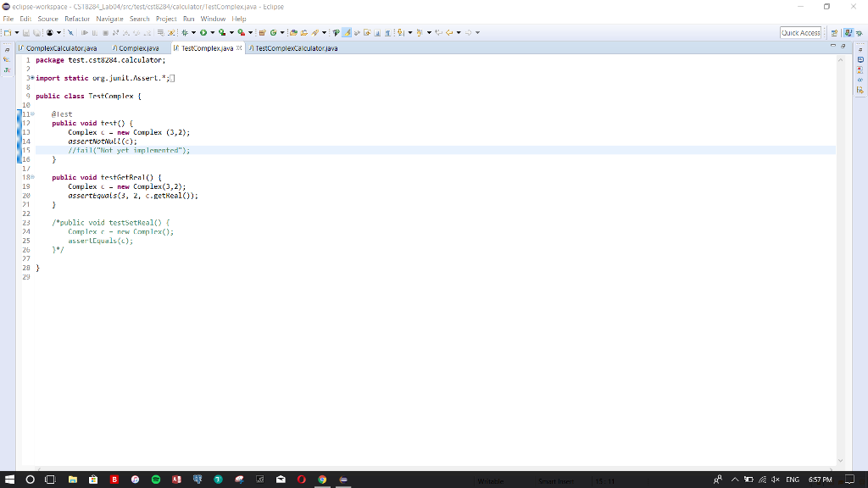
Task: Switch to Complex.java tab
Action: click(136, 48)
